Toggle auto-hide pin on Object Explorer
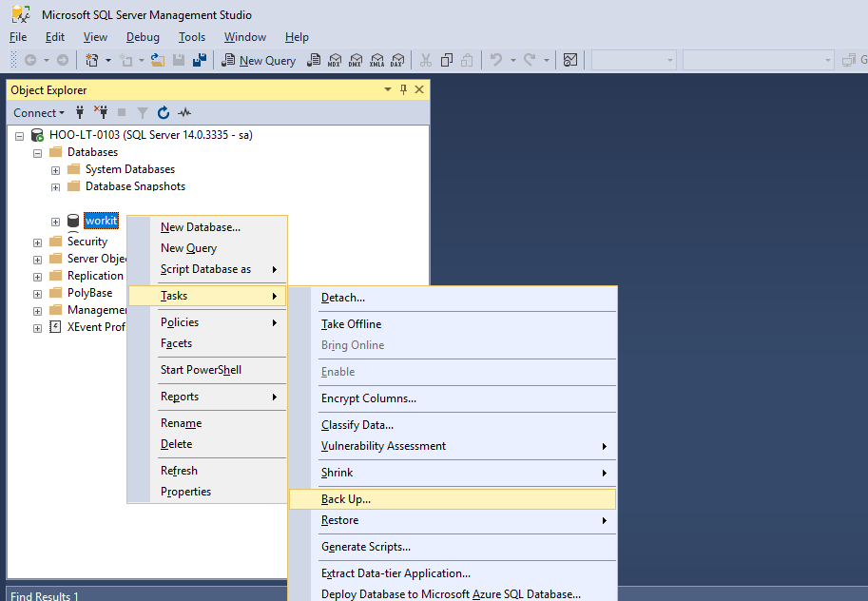 pyautogui.click(x=403, y=89)
